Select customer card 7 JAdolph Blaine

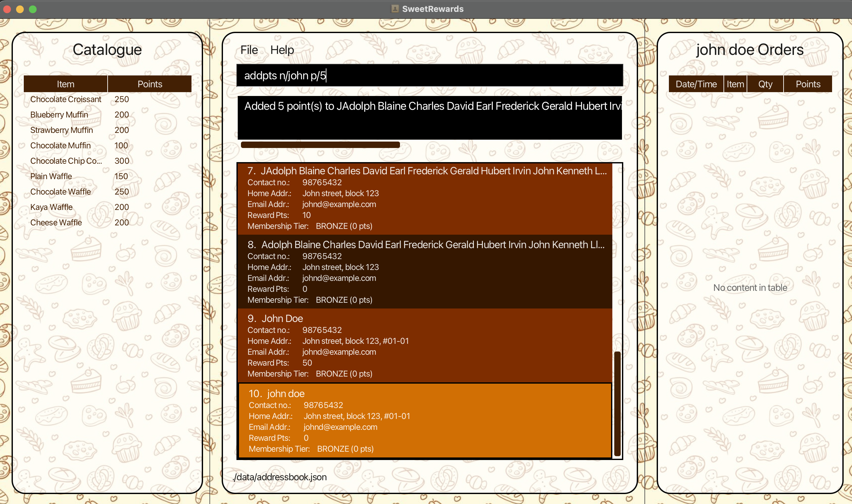tap(424, 198)
